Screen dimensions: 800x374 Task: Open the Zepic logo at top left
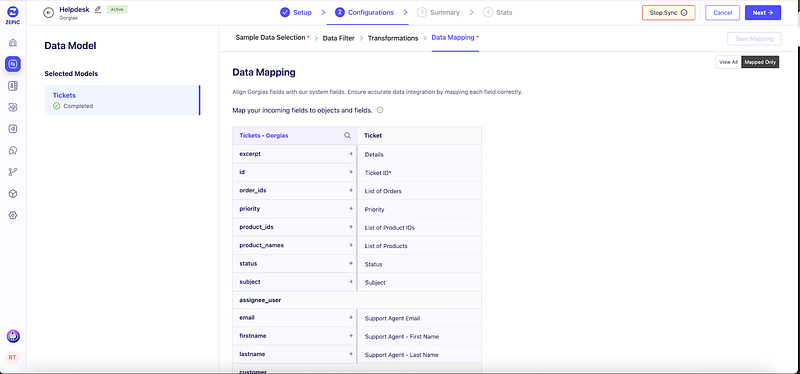coord(13,15)
